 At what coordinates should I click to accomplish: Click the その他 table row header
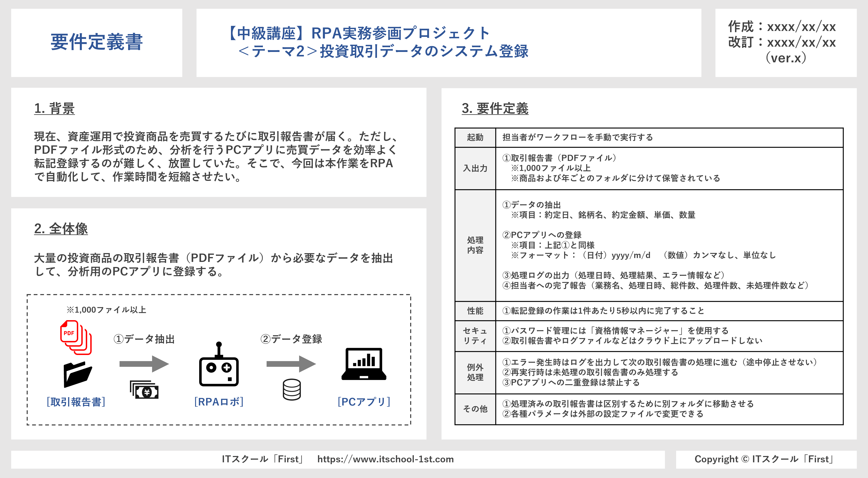[475, 409]
